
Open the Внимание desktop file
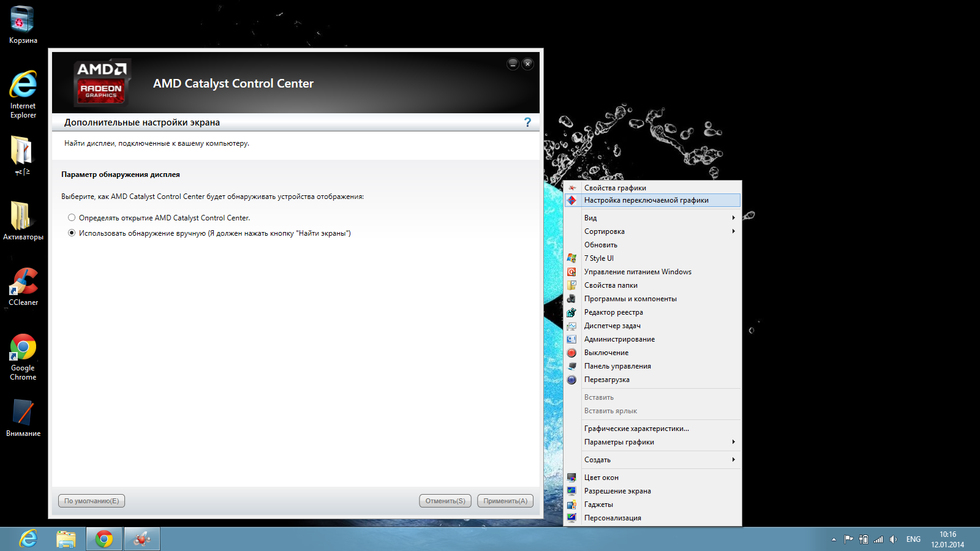click(23, 418)
